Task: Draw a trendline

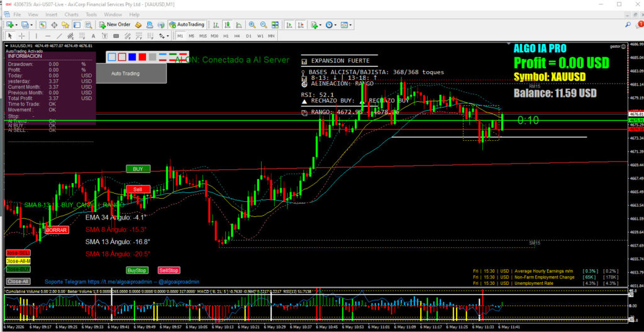Action: click(59, 36)
